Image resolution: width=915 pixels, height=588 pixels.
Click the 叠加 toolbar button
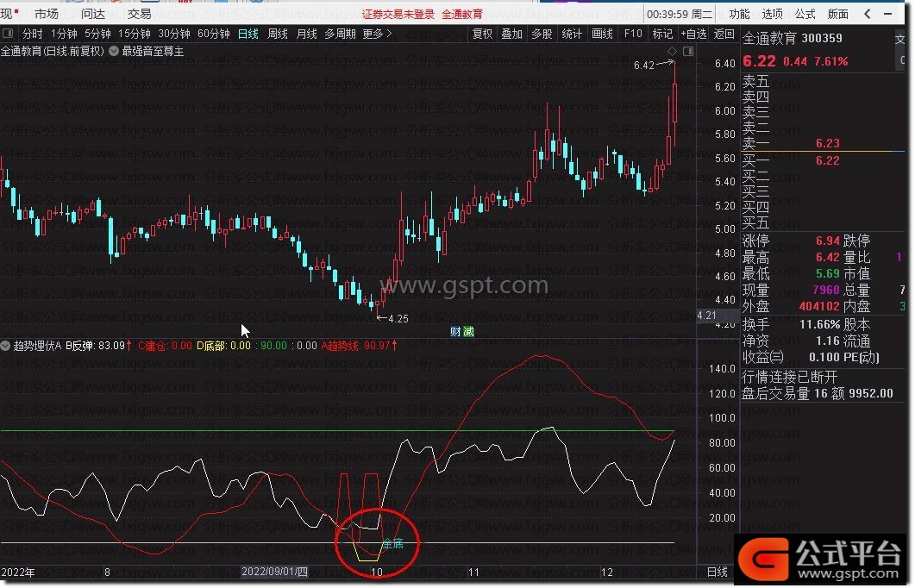tap(511, 34)
